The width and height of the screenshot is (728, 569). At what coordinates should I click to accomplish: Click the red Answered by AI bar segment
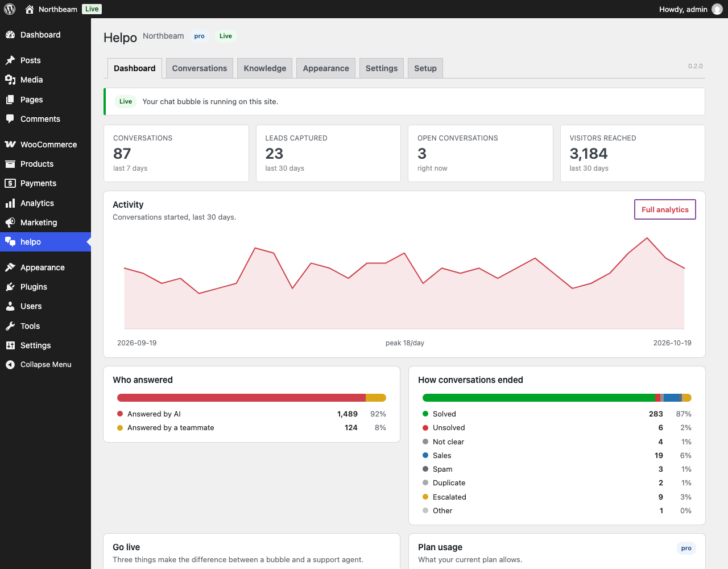click(x=241, y=398)
